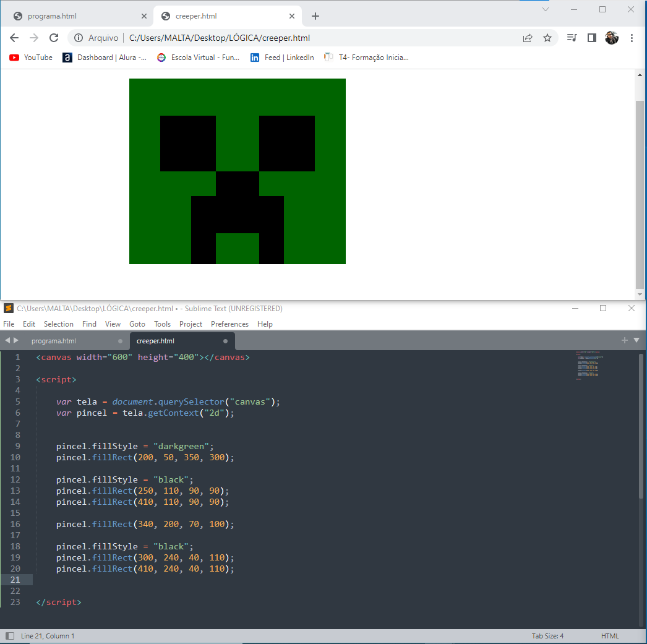
Task: Click Line 21, Column 1 status
Action: click(48, 636)
